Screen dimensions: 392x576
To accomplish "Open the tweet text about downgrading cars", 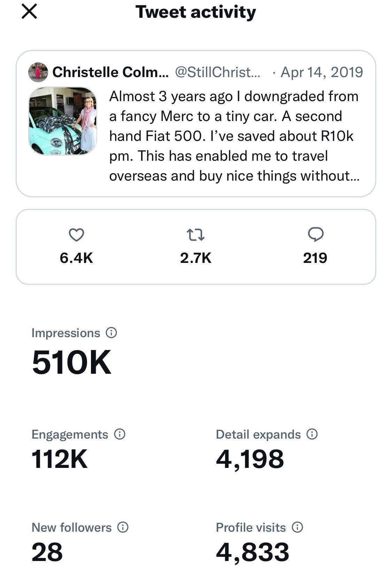I will point(234,136).
